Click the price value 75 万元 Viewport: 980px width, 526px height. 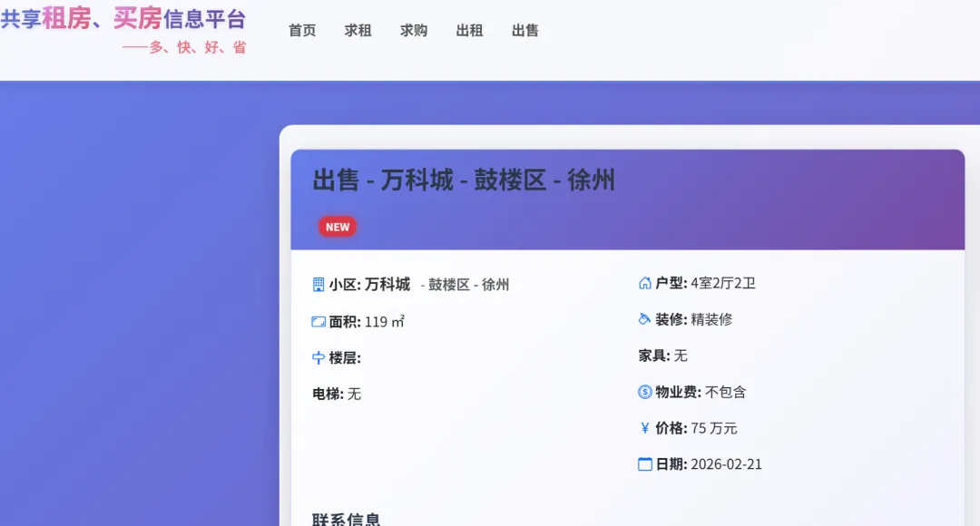point(714,428)
